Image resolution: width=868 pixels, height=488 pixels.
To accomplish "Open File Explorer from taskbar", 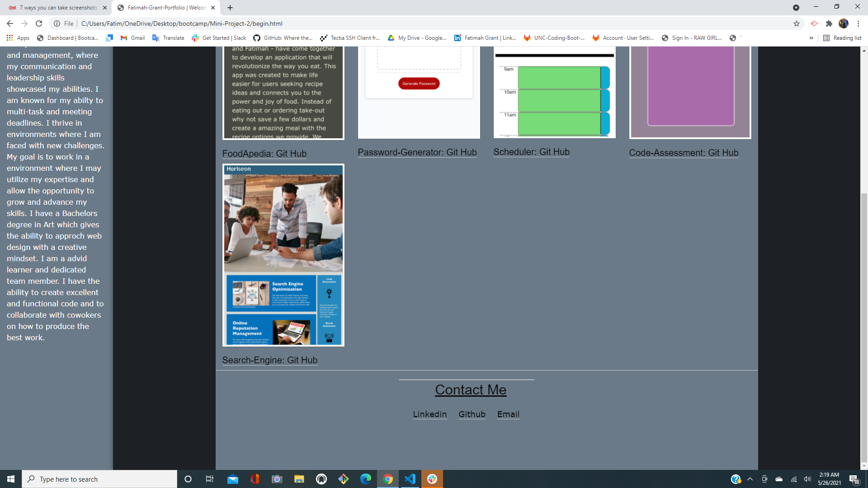I will [299, 479].
